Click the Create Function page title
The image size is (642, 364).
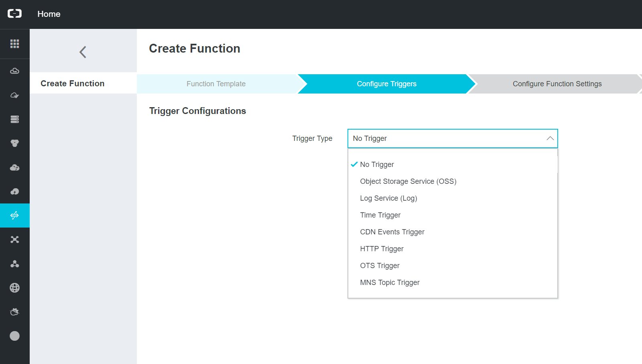(195, 49)
